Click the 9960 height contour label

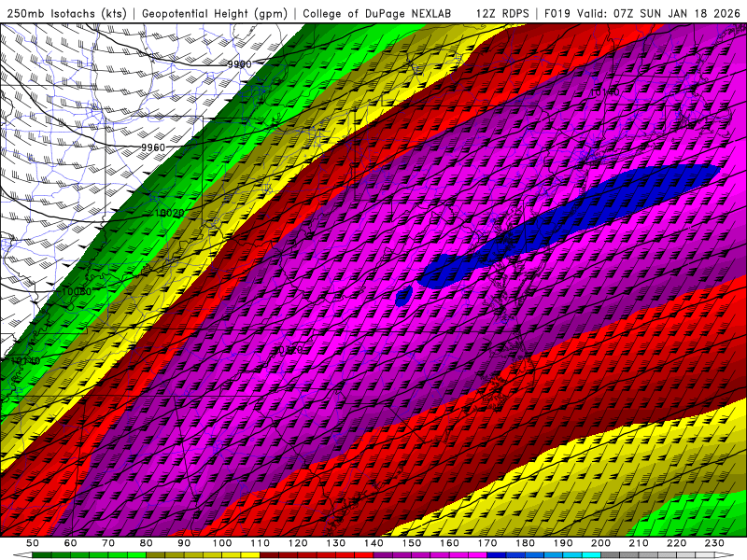tap(153, 147)
